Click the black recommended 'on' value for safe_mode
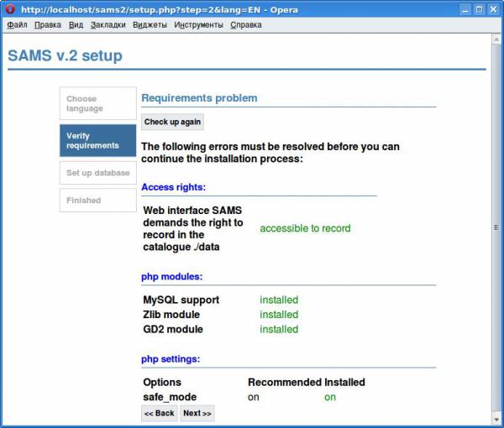Image resolution: width=504 pixels, height=428 pixels. coord(254,397)
